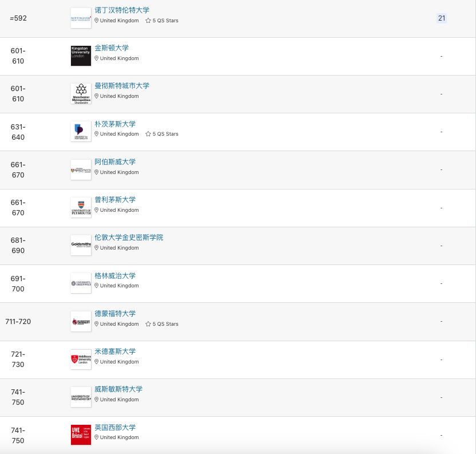Open the 格林威治大学 link

[115, 275]
